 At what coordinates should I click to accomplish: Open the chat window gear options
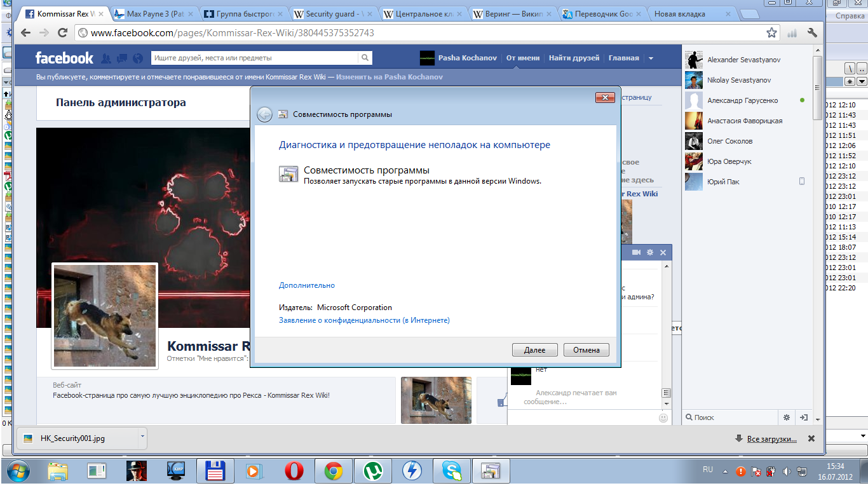pyautogui.click(x=650, y=252)
